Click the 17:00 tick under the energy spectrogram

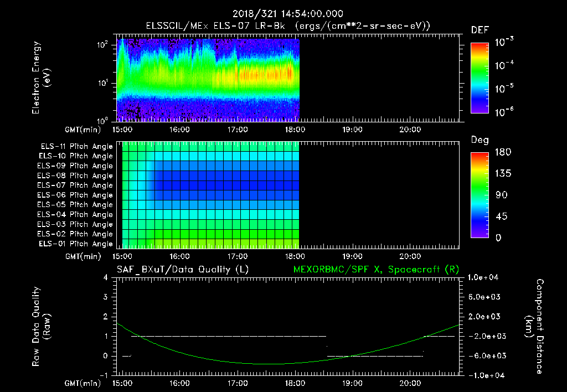tap(237, 130)
